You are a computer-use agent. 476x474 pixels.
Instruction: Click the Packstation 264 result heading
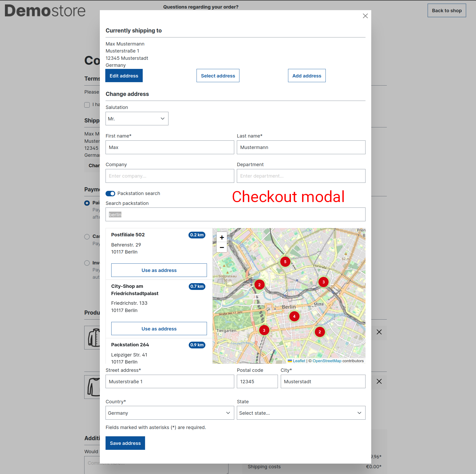(130, 345)
